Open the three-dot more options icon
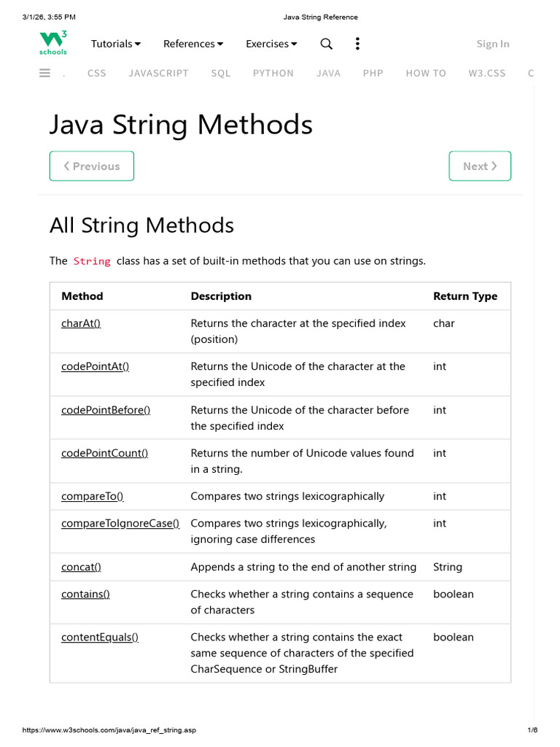Image resolution: width=560 pixels, height=747 pixels. (x=357, y=44)
